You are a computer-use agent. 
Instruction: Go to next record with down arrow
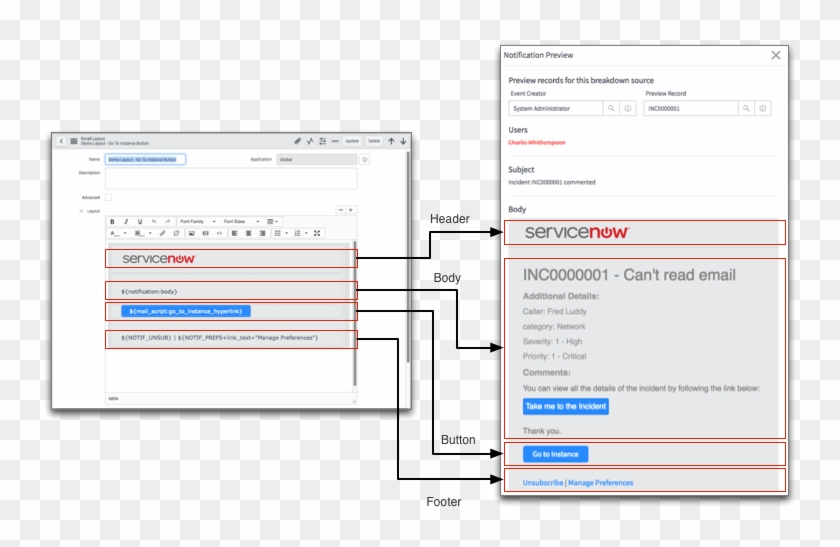pos(403,141)
